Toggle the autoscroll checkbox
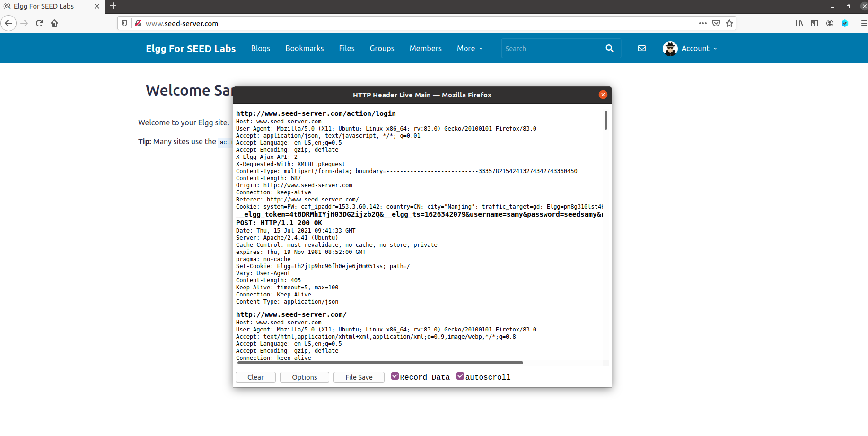 coord(460,376)
